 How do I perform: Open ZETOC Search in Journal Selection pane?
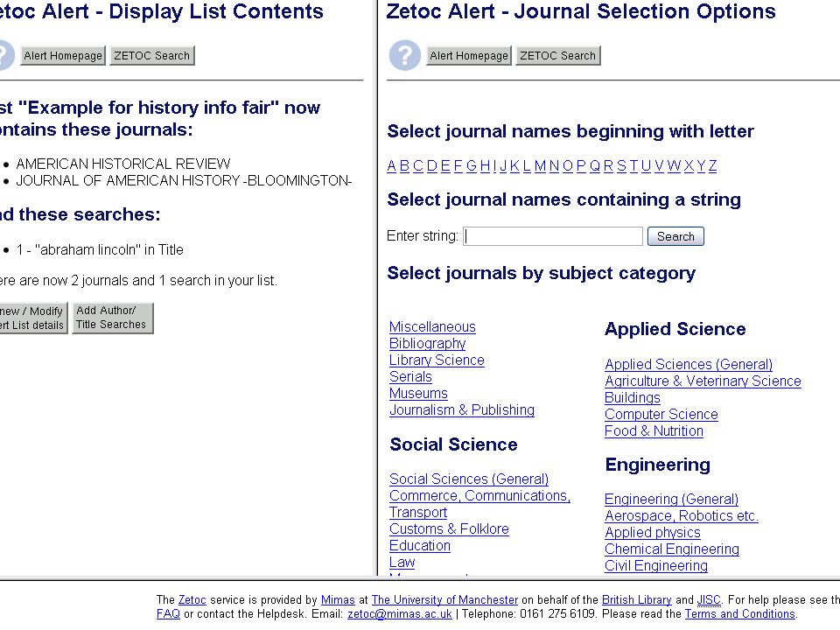557,56
